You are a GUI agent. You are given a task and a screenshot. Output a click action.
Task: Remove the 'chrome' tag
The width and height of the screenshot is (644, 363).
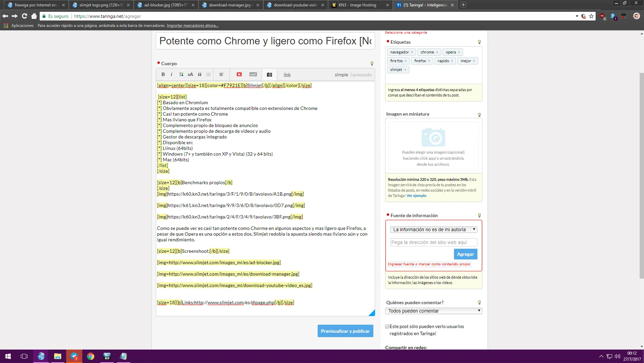click(437, 52)
